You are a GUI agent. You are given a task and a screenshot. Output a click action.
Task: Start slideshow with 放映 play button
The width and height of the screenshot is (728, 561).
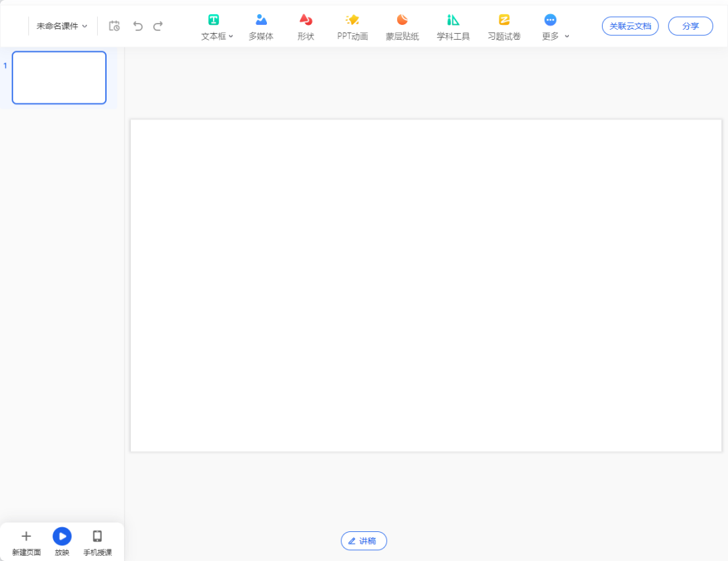coord(62,537)
